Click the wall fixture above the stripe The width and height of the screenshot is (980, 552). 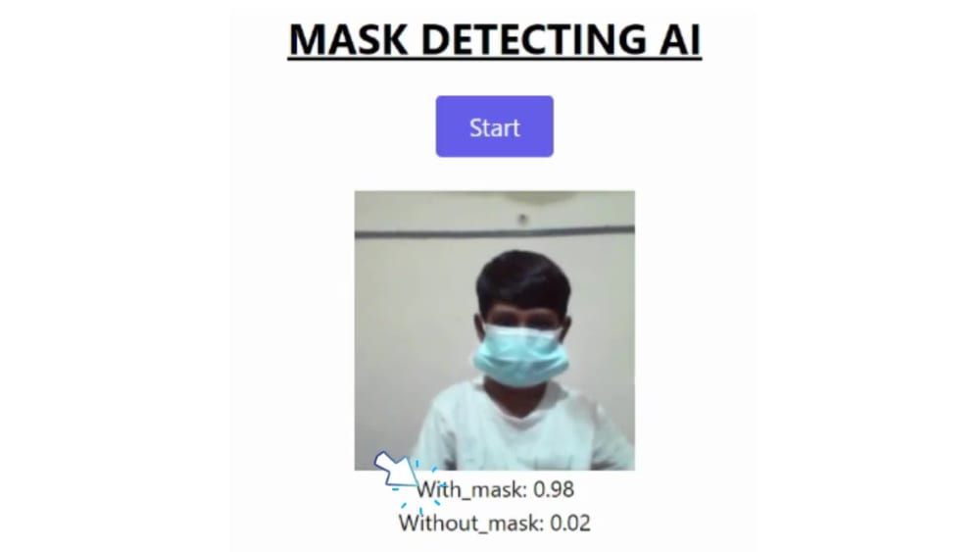(x=522, y=219)
